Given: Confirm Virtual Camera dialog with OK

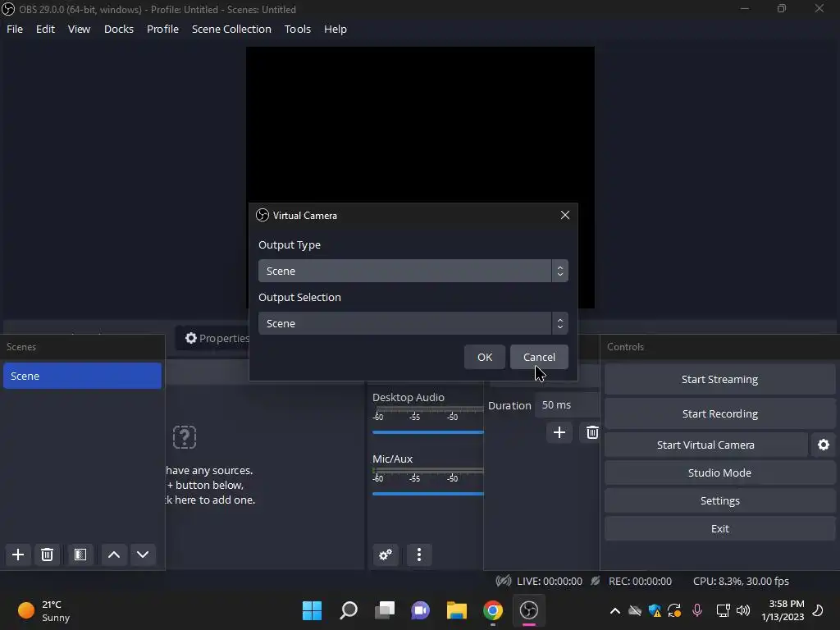Looking at the screenshot, I should 485,358.
